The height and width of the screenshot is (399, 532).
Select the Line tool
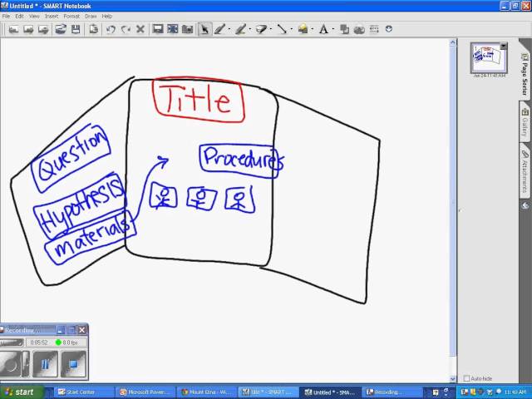[x=282, y=30]
